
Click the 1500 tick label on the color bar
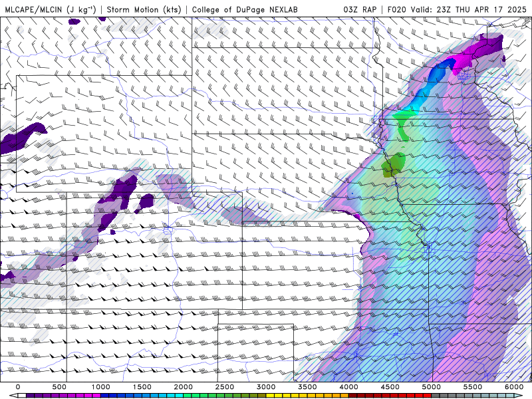142,387
